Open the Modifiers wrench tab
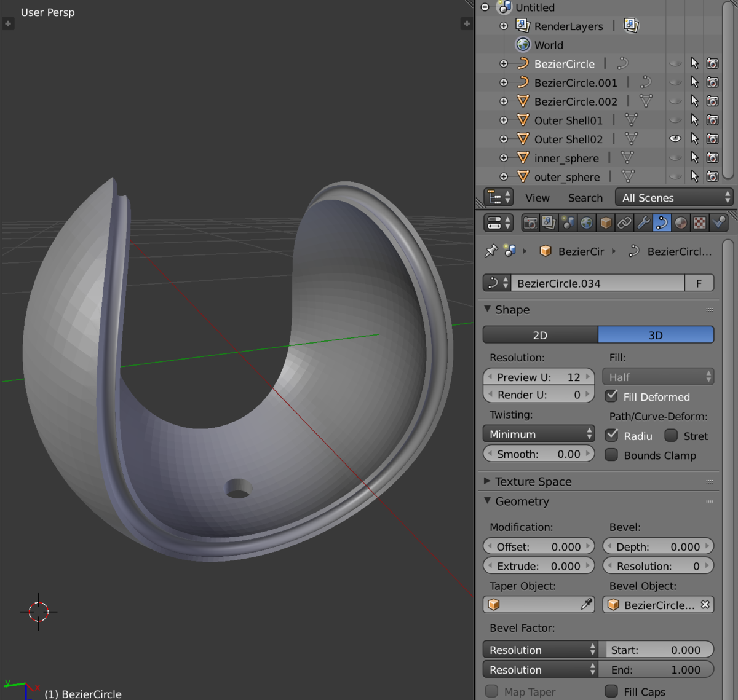 [643, 222]
